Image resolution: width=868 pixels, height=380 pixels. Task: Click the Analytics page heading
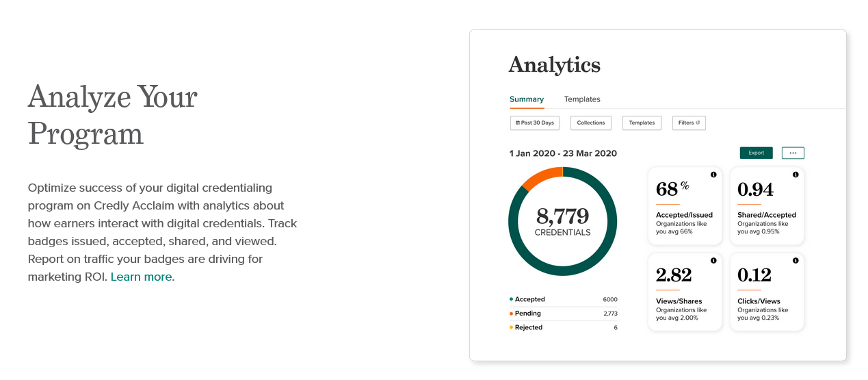click(x=554, y=65)
